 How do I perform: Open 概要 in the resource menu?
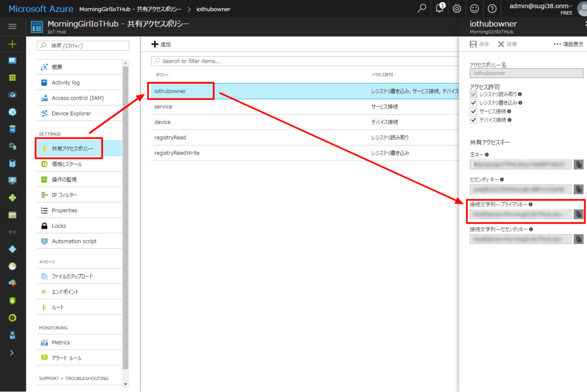click(79, 67)
